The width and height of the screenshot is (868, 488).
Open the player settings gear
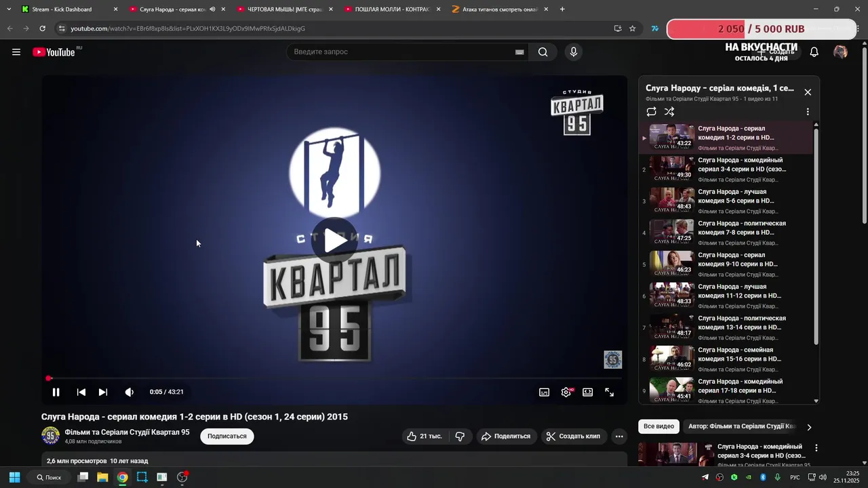point(566,392)
